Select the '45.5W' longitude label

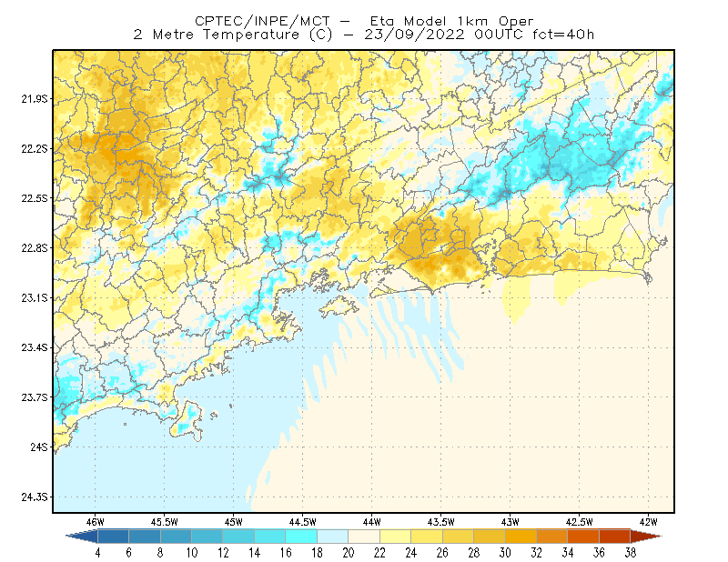coord(165,522)
